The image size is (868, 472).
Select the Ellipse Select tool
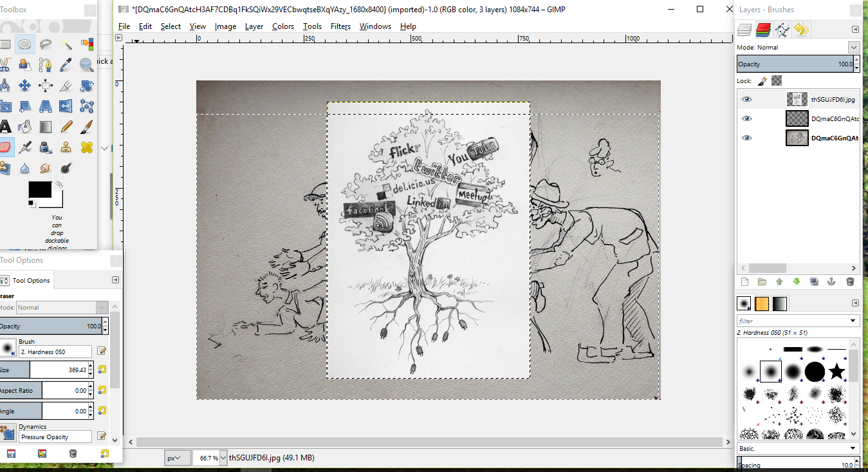point(24,44)
